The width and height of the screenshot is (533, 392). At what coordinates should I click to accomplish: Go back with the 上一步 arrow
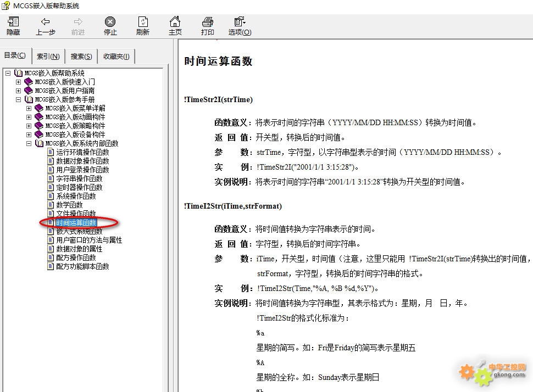45,22
